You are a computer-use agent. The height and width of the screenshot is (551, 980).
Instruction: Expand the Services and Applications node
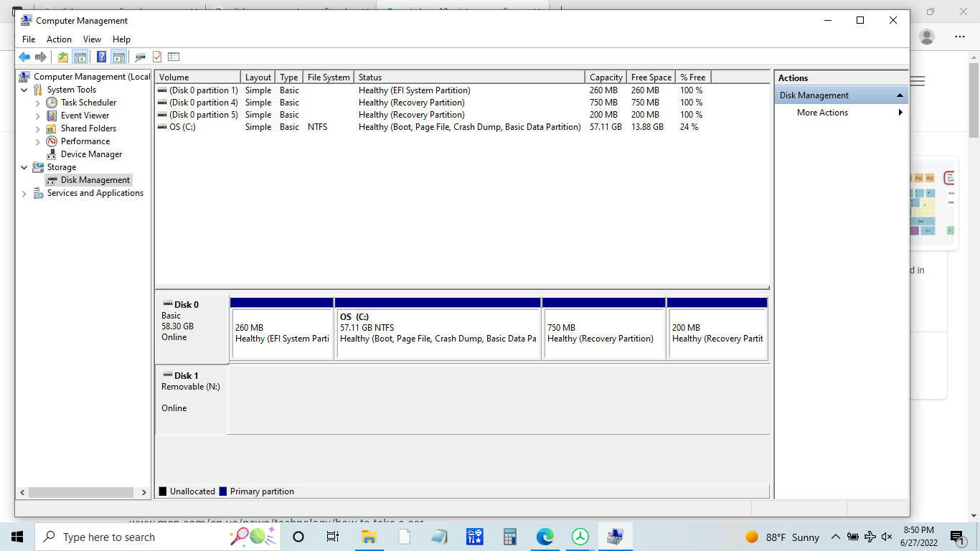[x=24, y=194]
